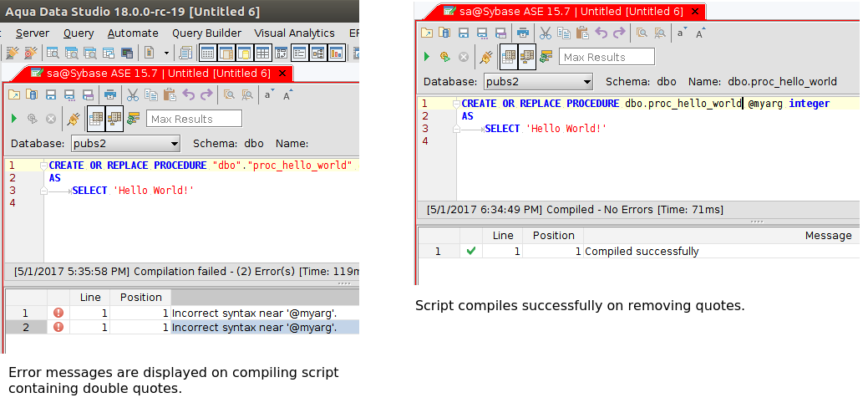This screenshot has height=413, width=868.
Task: Open the Server menu
Action: click(32, 33)
